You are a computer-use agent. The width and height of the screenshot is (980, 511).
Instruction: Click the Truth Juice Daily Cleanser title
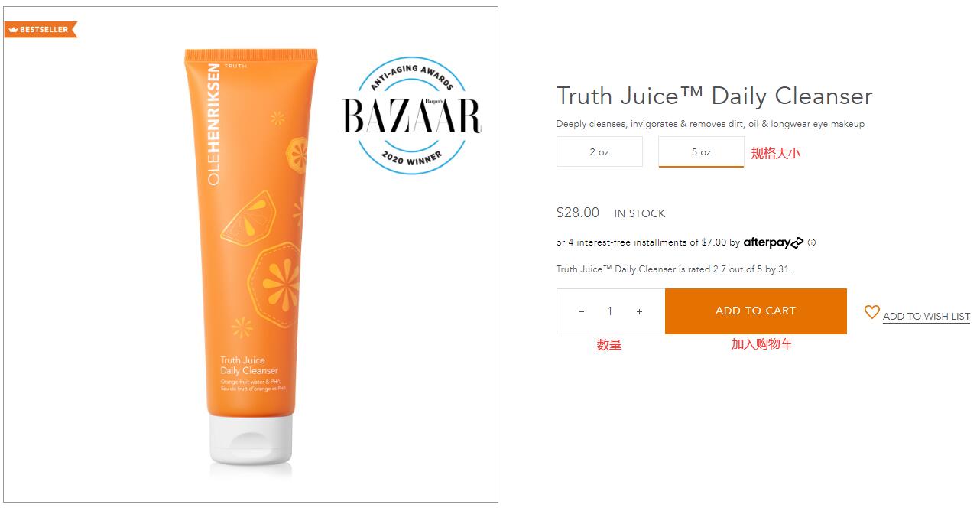pyautogui.click(x=714, y=96)
